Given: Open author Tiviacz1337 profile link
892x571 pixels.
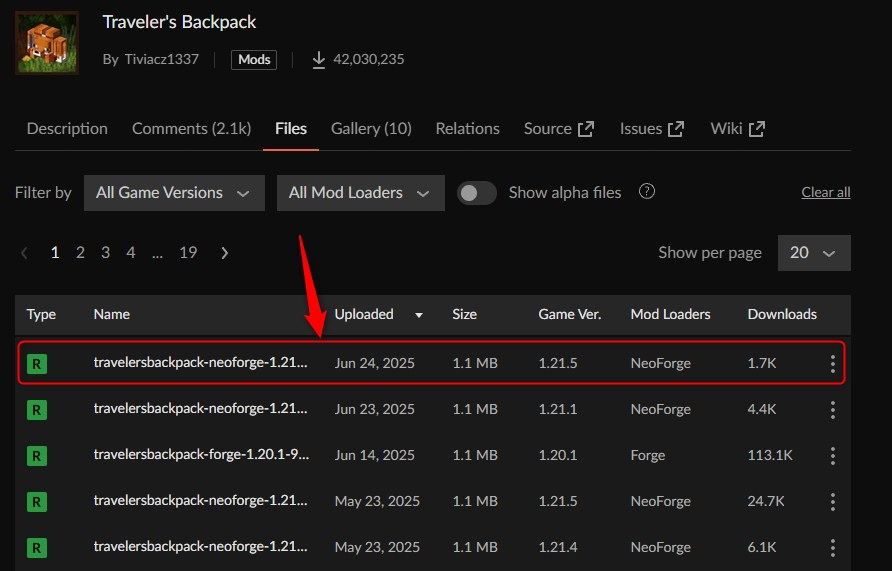Looking at the screenshot, I should coord(162,59).
